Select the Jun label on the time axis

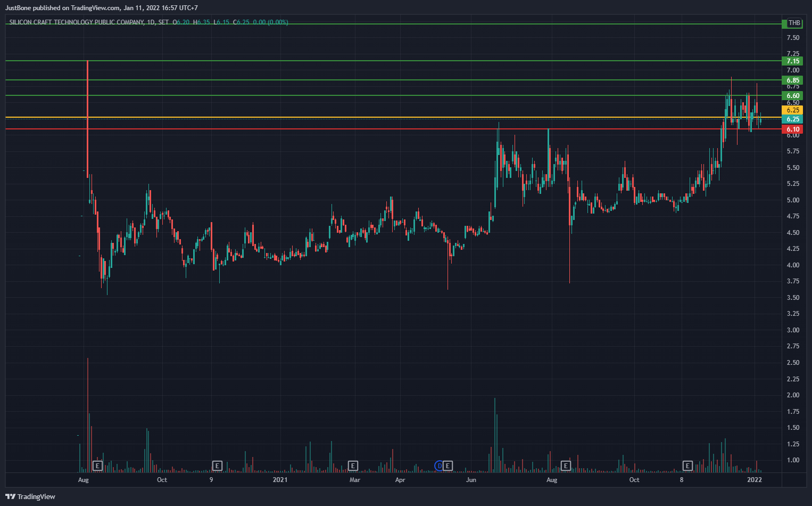point(471,480)
